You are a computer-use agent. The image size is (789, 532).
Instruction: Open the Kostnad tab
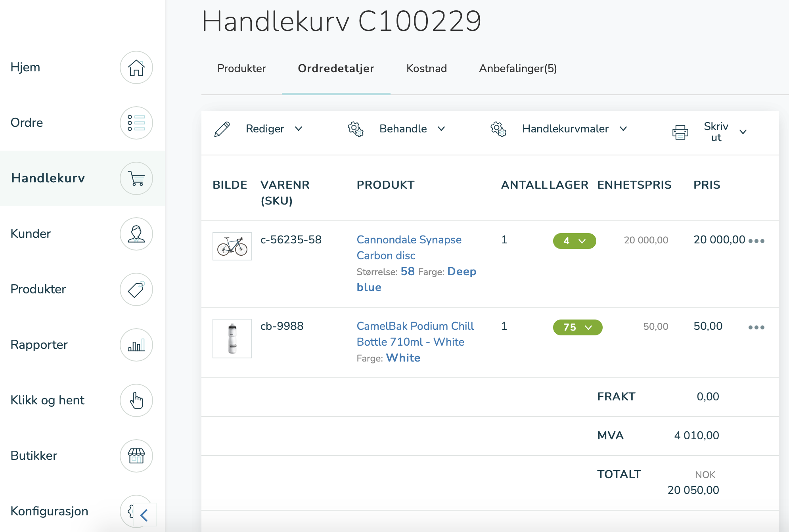[427, 69]
